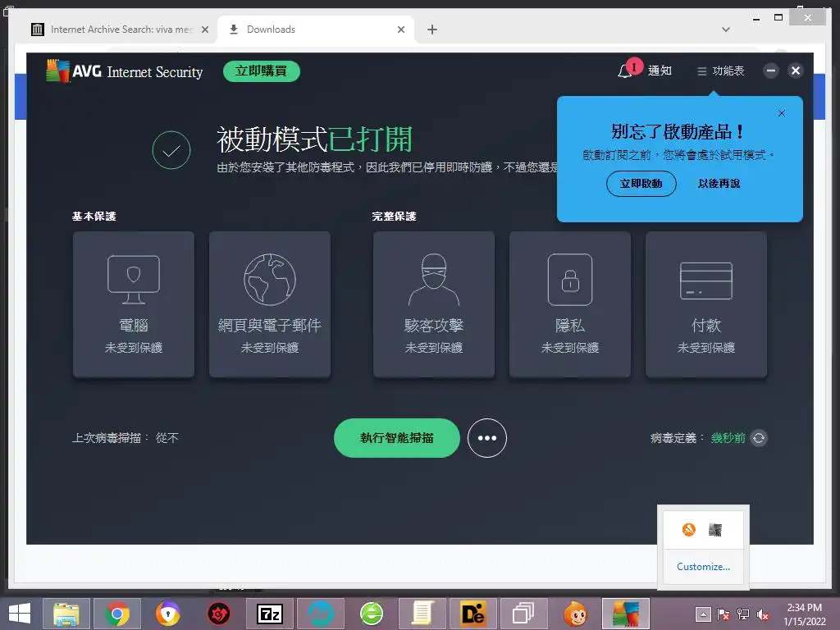Switch to Internet Archive Search tab
This screenshot has width=840, height=630.
point(121,30)
